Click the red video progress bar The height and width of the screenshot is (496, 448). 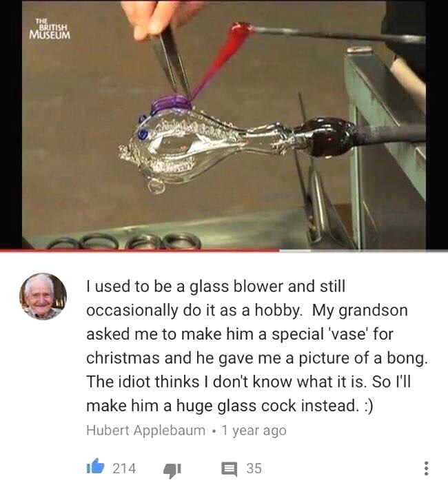(139, 251)
